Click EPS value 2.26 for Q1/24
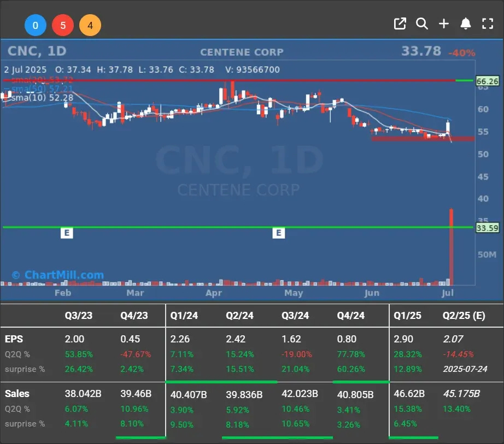Viewport: 504px width, 444px height. click(180, 339)
